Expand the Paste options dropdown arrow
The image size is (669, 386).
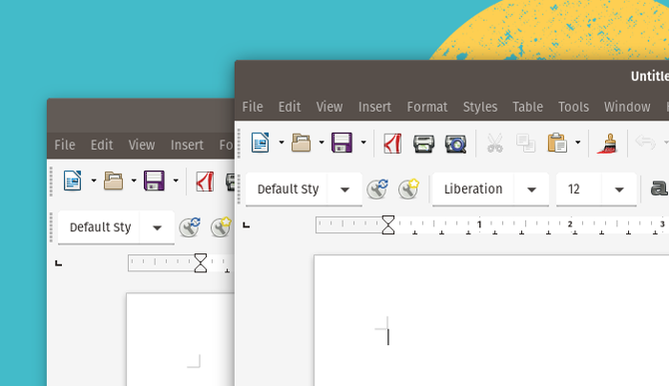578,142
